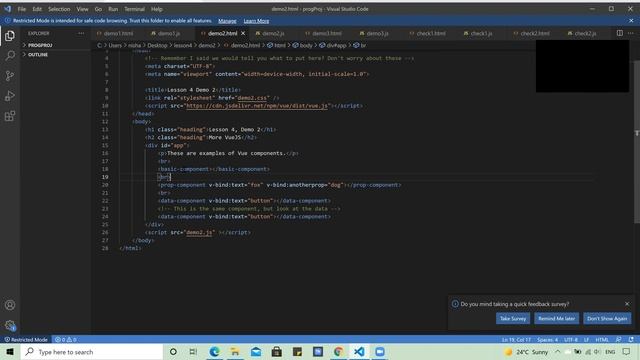Open the Accounts menu icon

[10, 305]
